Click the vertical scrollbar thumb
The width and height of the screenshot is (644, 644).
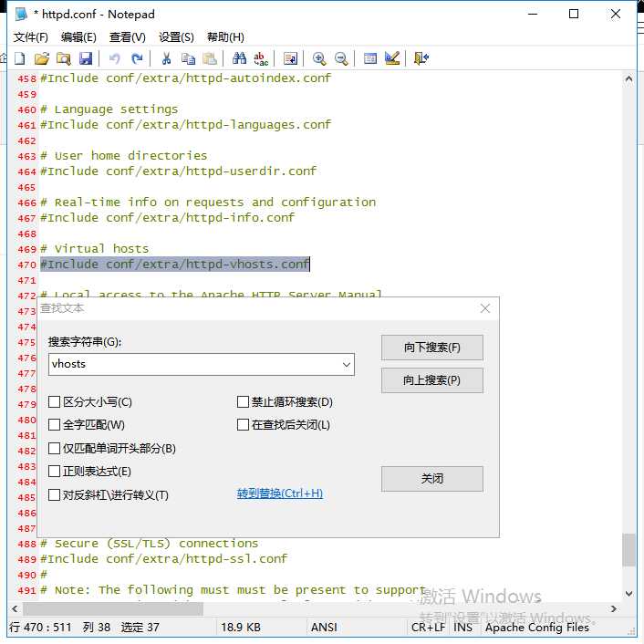coord(628,549)
